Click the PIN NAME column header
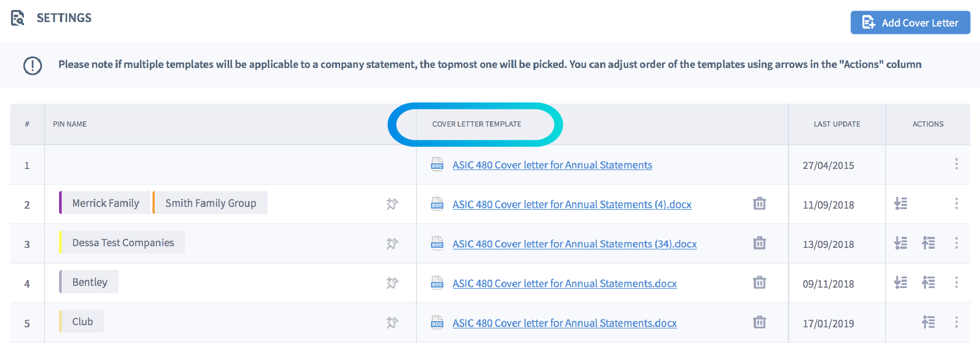Image resolution: width=980 pixels, height=356 pixels. 70,124
